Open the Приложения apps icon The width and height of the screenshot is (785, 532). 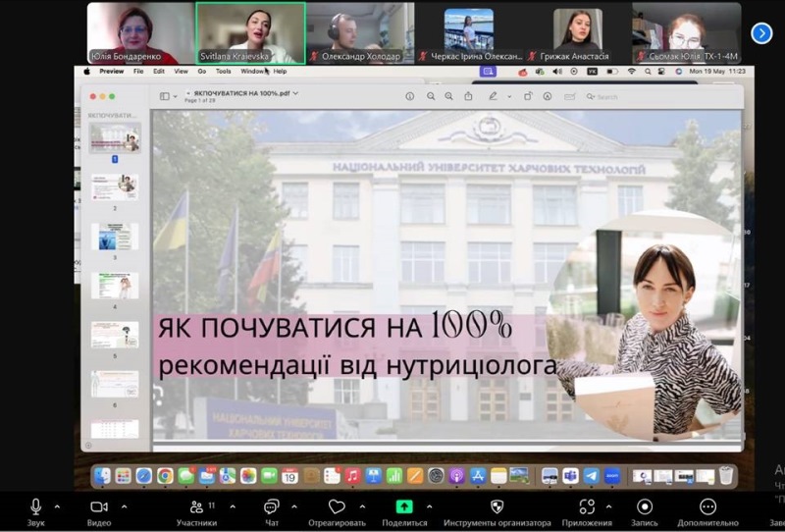coord(587,507)
